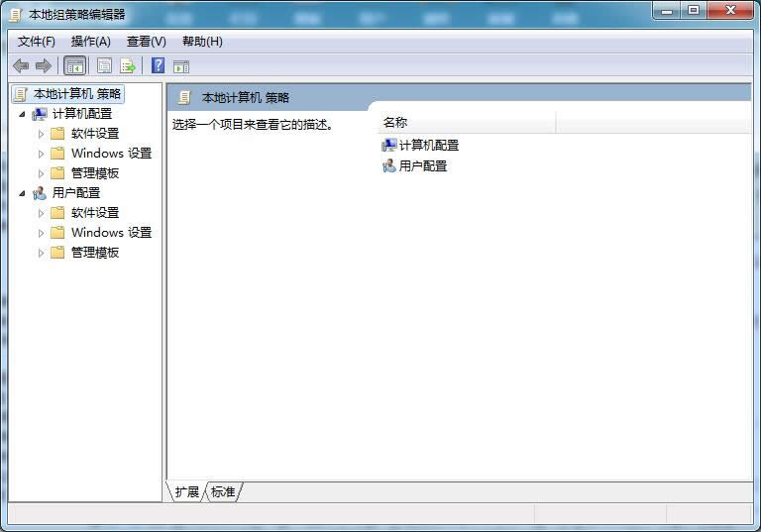Select 计算机配置 text in right list

[429, 145]
